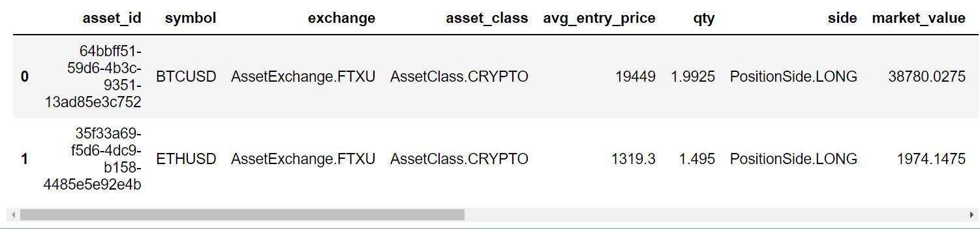Select the qty column header
980x236 pixels.
click(x=704, y=18)
